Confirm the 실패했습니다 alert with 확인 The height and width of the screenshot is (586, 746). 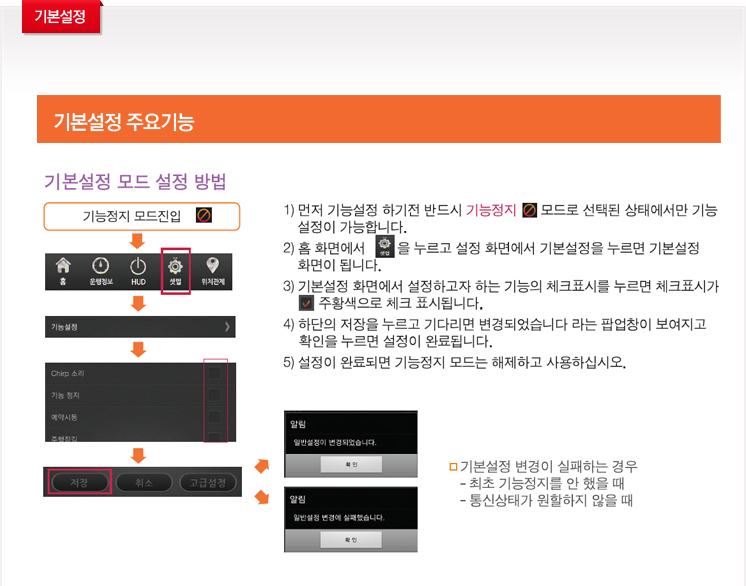click(x=351, y=540)
